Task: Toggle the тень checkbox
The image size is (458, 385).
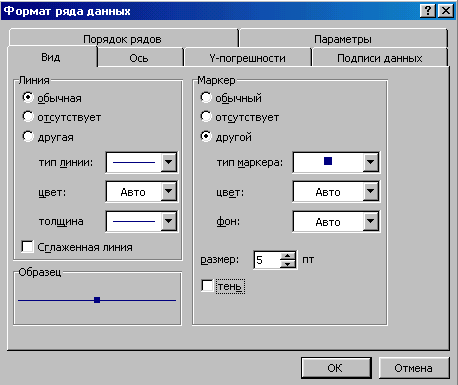Action: point(207,286)
